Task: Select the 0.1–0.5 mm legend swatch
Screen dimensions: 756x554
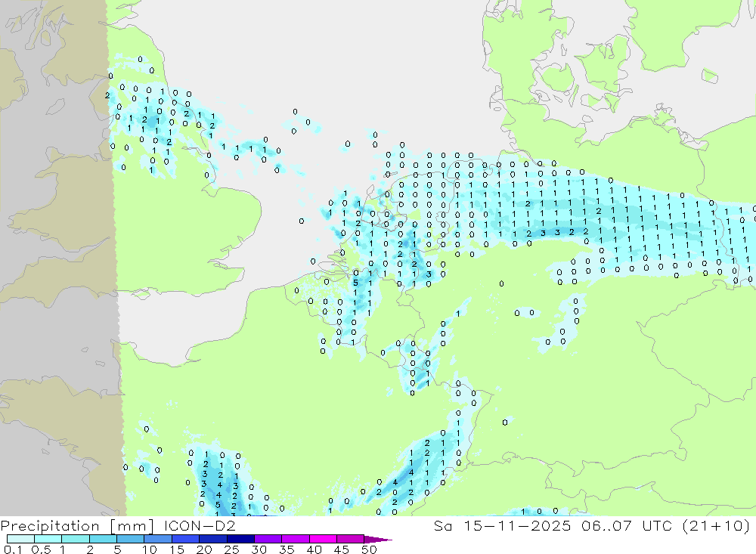Action: click(20, 539)
